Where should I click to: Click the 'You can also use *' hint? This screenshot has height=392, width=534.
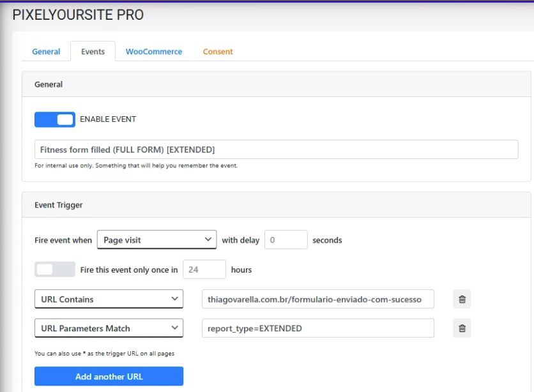pos(104,354)
